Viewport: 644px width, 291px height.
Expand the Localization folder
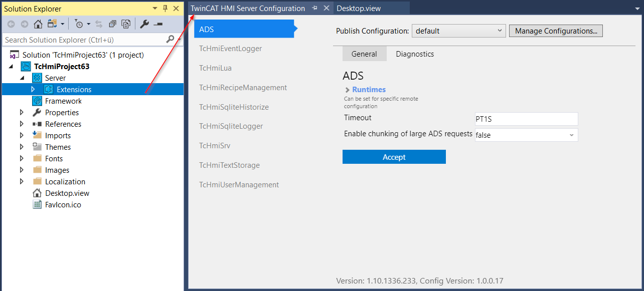(22, 181)
